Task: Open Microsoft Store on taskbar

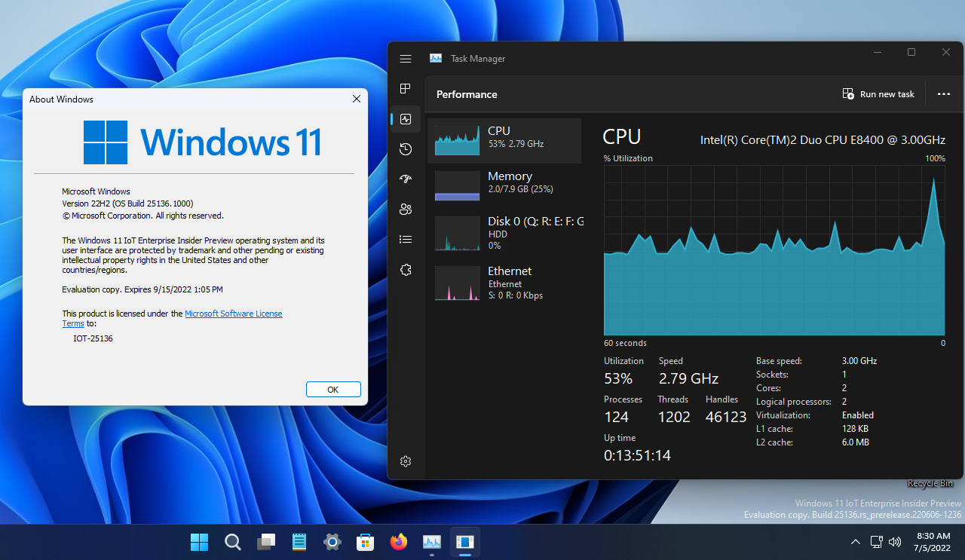Action: [366, 542]
